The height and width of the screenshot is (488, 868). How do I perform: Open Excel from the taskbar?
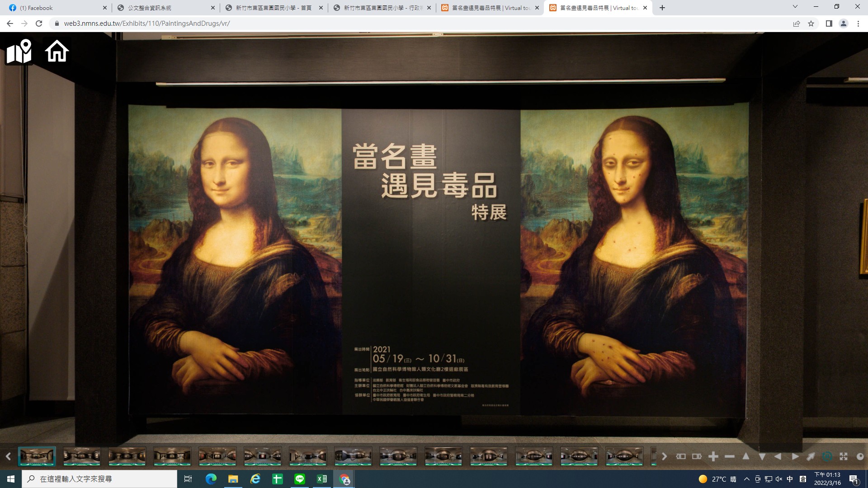(322, 479)
